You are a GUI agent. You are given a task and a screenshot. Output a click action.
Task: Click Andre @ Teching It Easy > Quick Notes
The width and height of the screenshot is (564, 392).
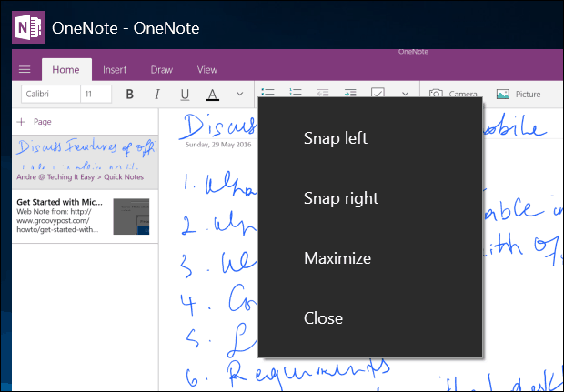[80, 177]
